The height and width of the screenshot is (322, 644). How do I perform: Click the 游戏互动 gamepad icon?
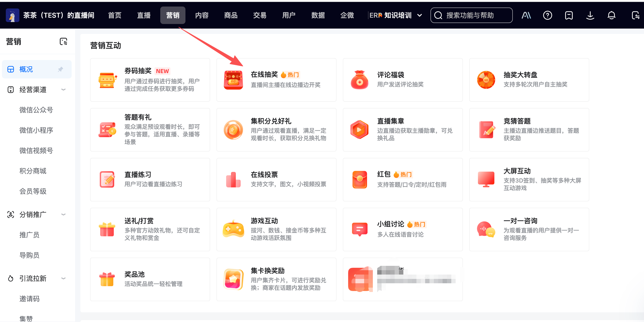click(233, 229)
